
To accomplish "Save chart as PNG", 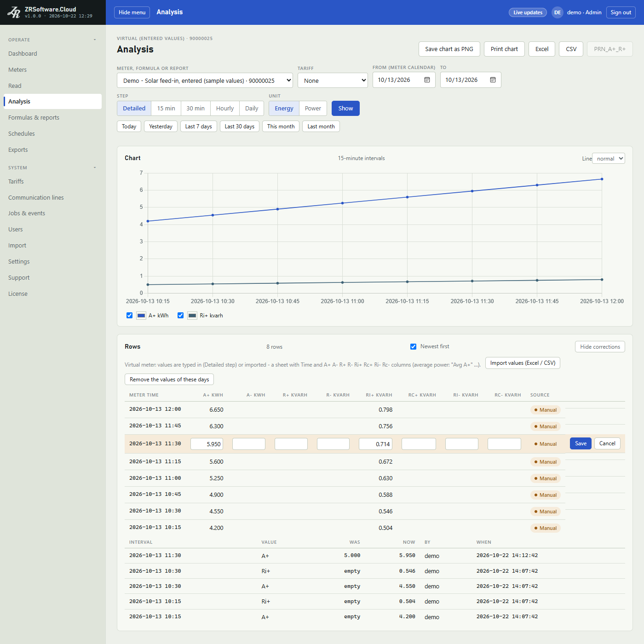I will pos(449,49).
